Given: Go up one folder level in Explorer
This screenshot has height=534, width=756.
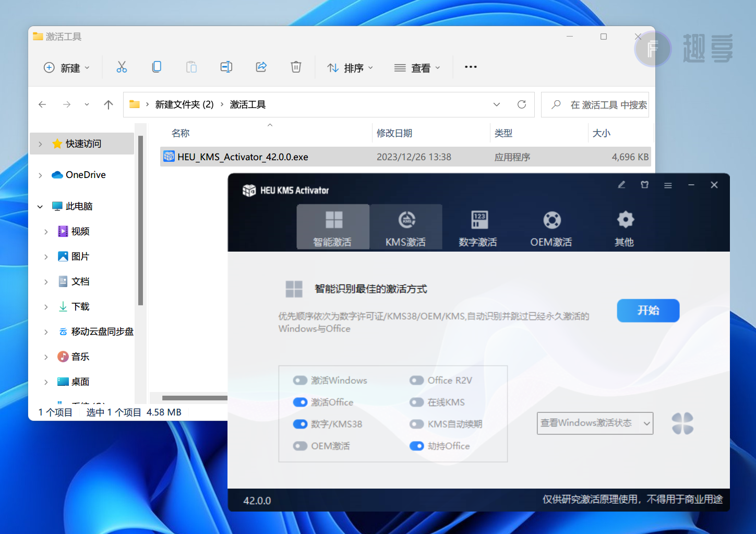Looking at the screenshot, I should click(x=109, y=104).
